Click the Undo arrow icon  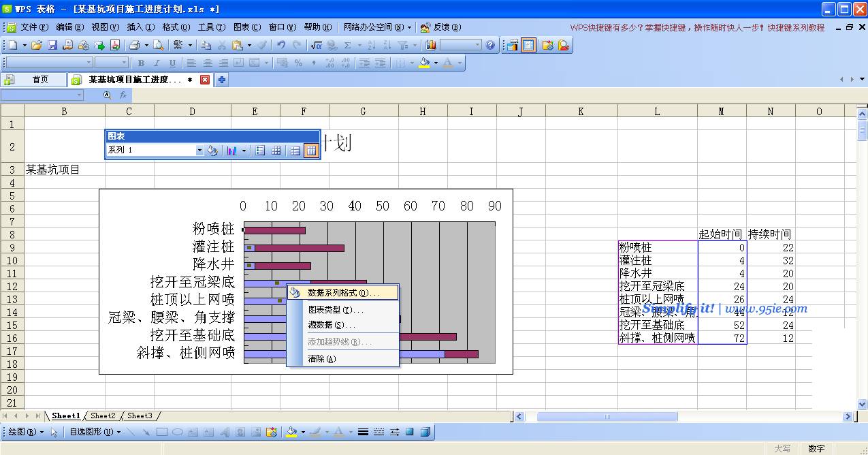(x=280, y=45)
